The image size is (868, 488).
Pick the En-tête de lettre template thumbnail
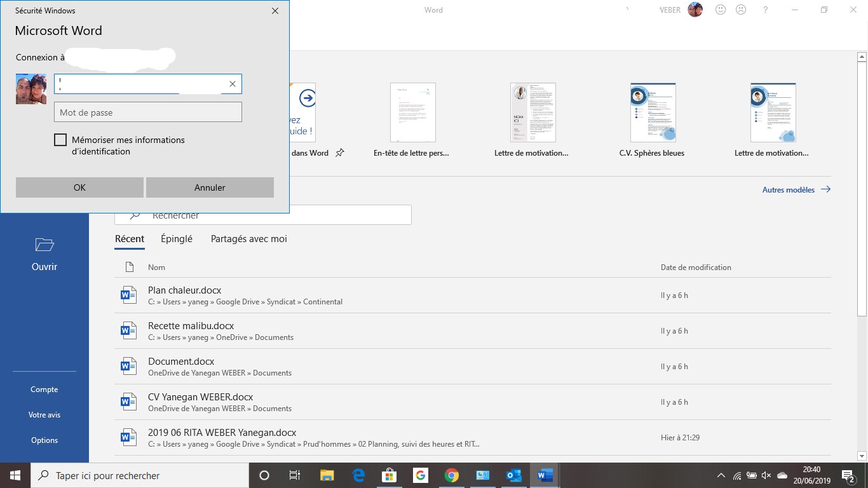413,112
